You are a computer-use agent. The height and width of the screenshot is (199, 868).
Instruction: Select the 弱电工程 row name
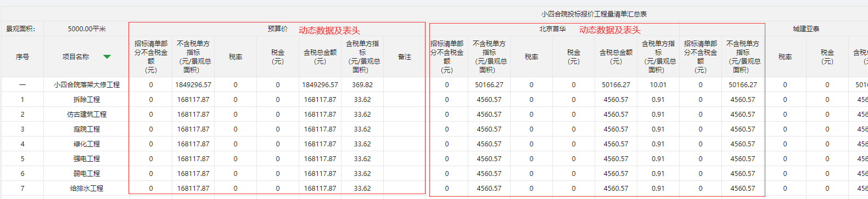87,174
